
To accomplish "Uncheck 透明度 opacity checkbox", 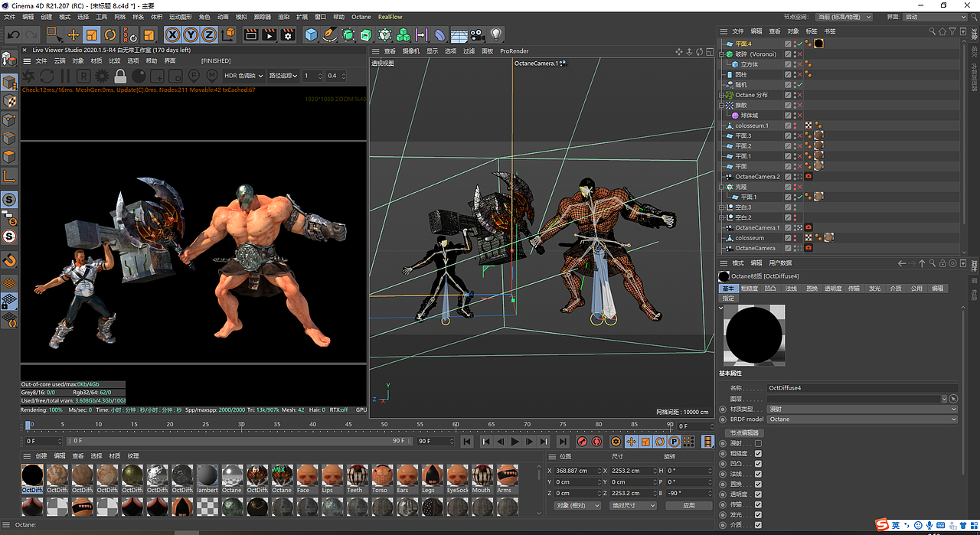I will tap(758, 494).
